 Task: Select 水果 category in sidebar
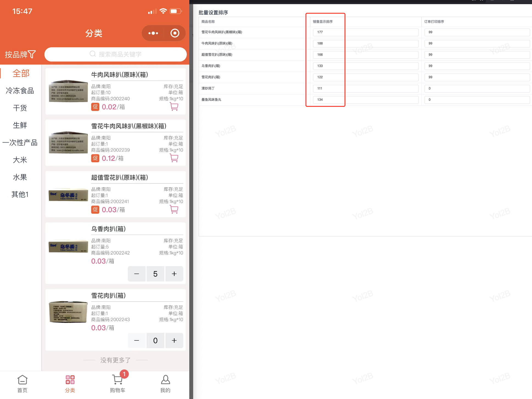pyautogui.click(x=20, y=177)
